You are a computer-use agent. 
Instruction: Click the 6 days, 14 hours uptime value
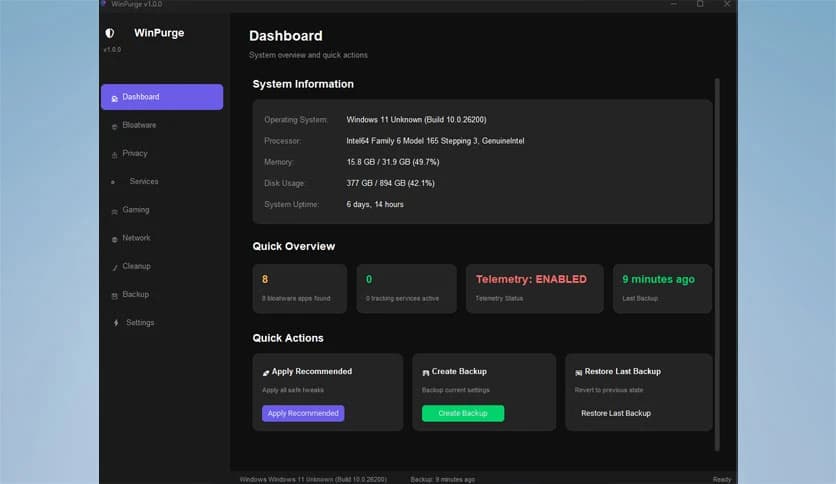coord(375,205)
